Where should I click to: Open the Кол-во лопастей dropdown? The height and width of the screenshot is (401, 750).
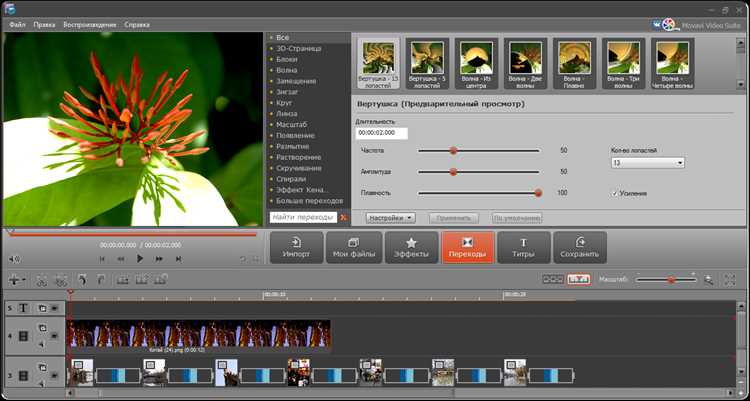pyautogui.click(x=648, y=163)
